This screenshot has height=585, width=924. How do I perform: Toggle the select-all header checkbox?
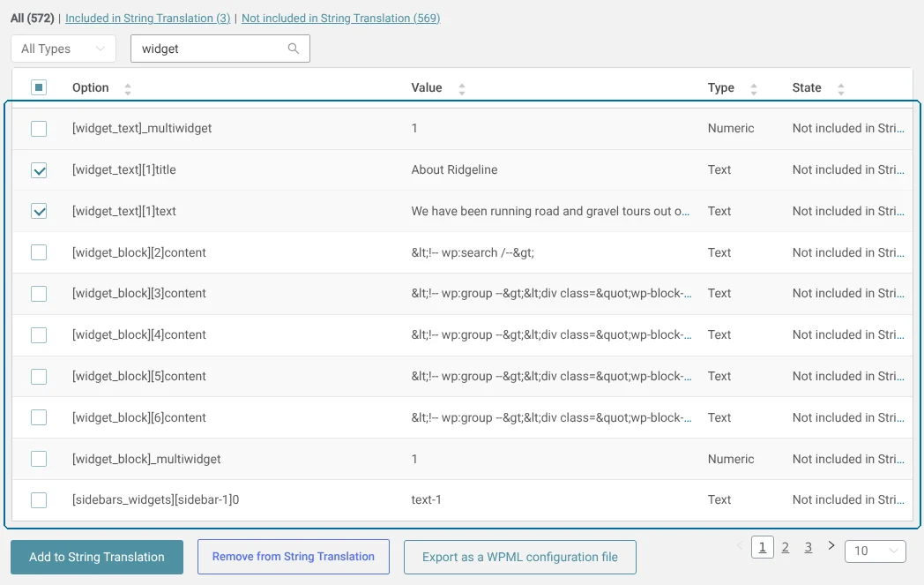pyautogui.click(x=39, y=87)
